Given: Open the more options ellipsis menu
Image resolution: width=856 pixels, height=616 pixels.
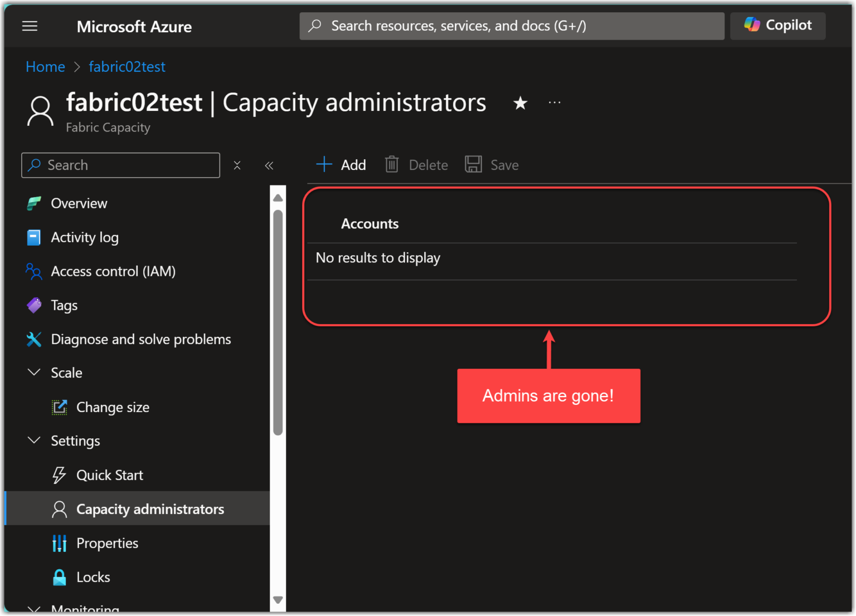Looking at the screenshot, I should click(555, 102).
